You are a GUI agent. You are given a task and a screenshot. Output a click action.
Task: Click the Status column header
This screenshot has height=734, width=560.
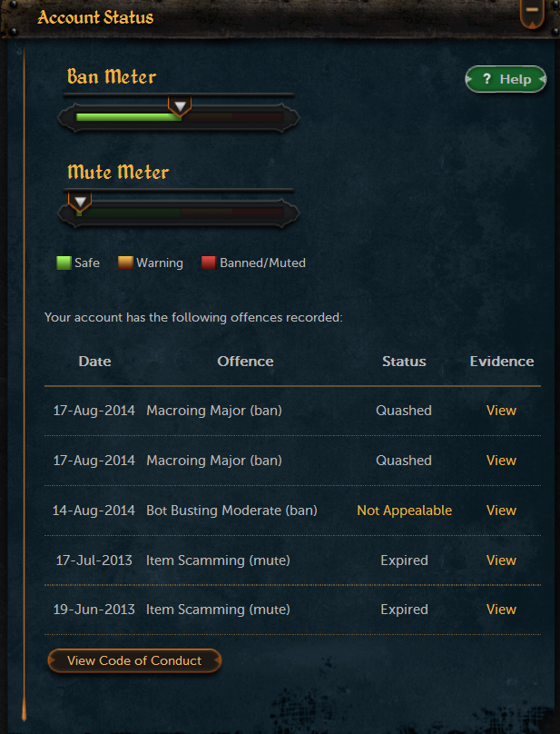coord(404,362)
